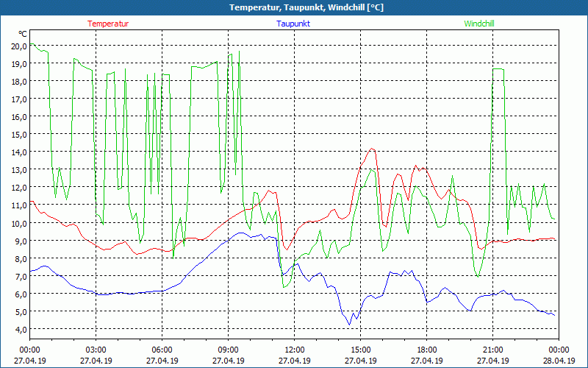Click the 21:00 time axis label
The height and width of the screenshot is (368, 588).
tap(492, 350)
